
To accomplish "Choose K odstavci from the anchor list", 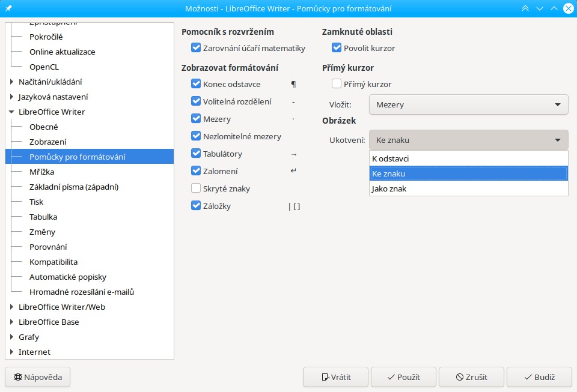I will pos(468,158).
